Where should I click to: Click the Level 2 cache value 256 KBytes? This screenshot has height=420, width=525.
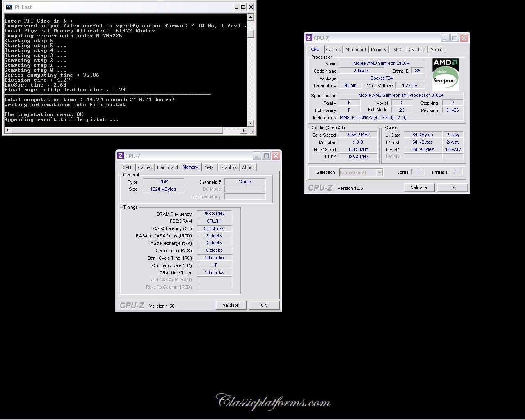click(x=422, y=149)
